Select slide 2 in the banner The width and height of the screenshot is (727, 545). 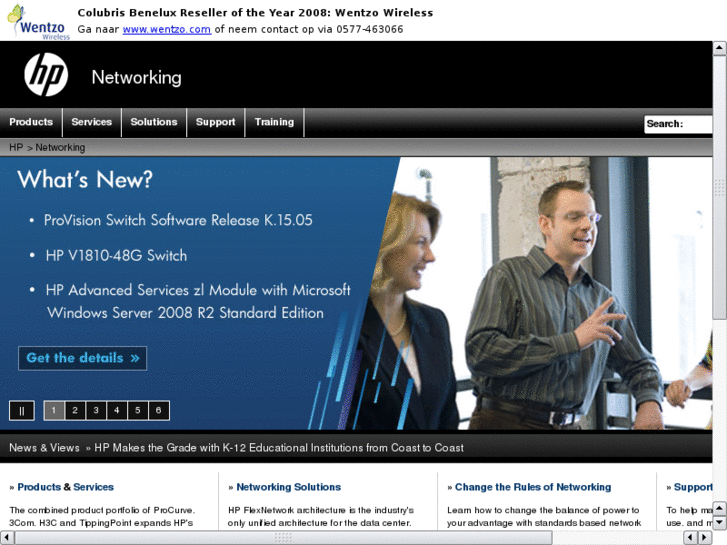(75, 410)
